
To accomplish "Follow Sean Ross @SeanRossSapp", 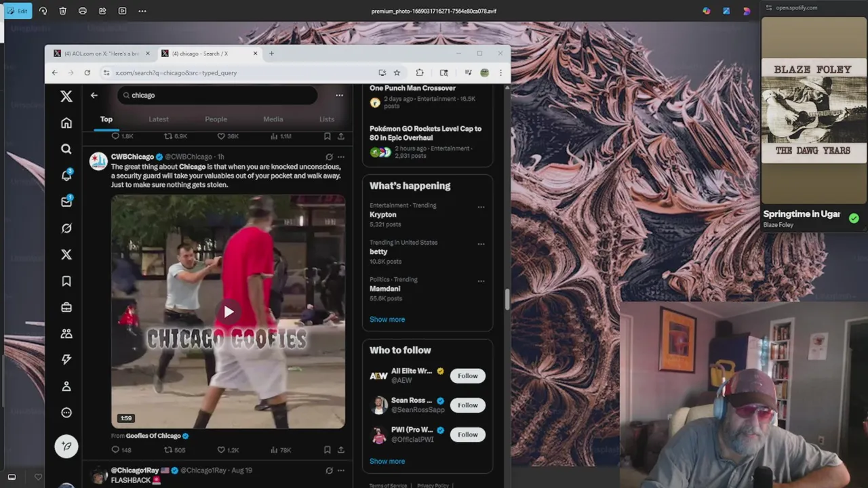I will click(x=468, y=405).
